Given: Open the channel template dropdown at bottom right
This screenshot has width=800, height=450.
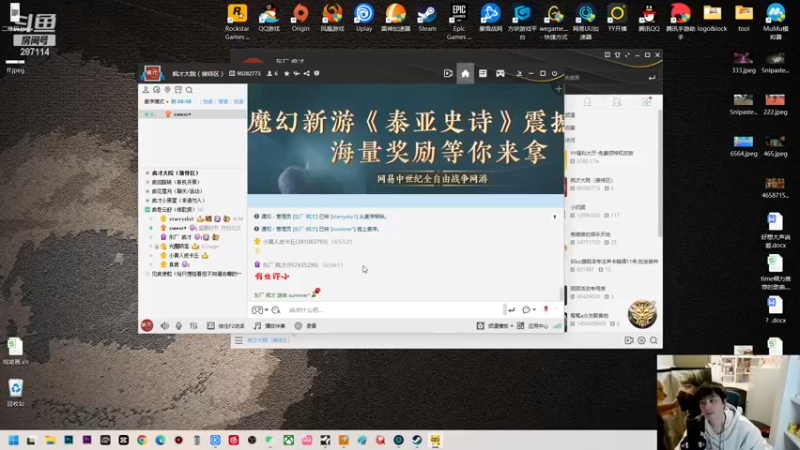Looking at the screenshot, I should pos(494,326).
